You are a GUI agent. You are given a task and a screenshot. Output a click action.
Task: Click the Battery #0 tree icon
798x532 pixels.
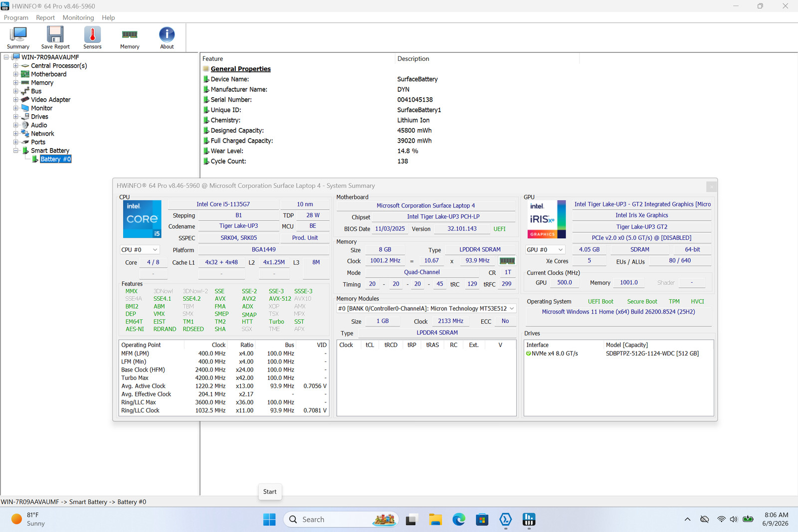(35, 159)
